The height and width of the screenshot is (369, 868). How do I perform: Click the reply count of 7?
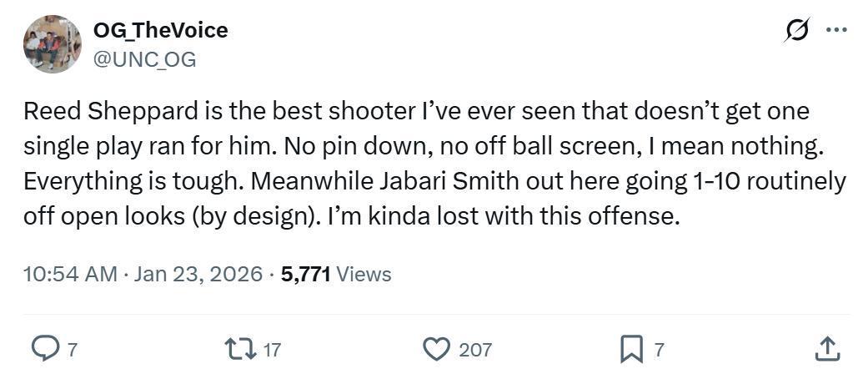pos(72,349)
